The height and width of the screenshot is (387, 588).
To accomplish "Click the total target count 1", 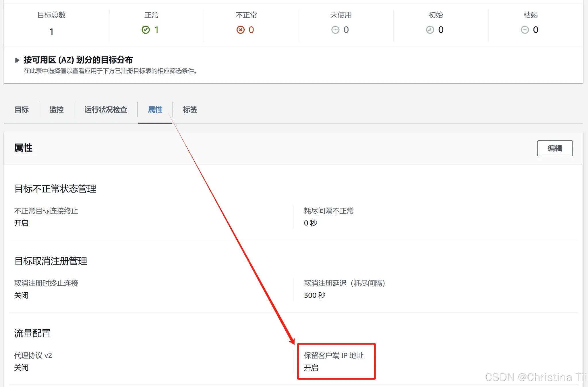I will coord(51,32).
